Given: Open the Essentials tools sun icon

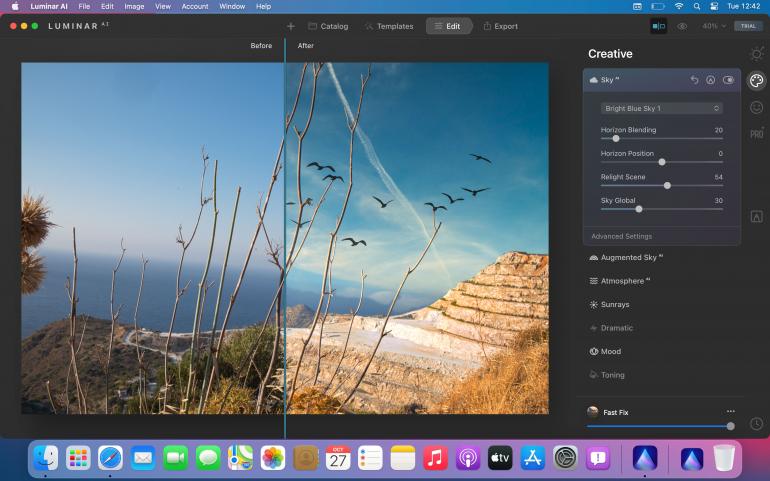Looking at the screenshot, I should [x=756, y=54].
